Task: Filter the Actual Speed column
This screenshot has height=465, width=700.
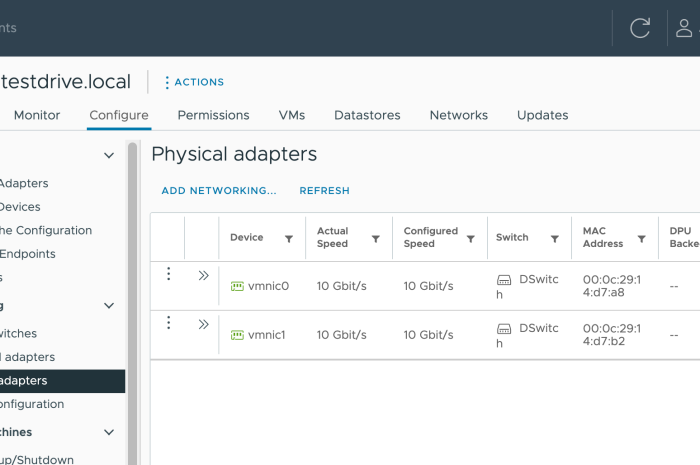Action: 376,239
